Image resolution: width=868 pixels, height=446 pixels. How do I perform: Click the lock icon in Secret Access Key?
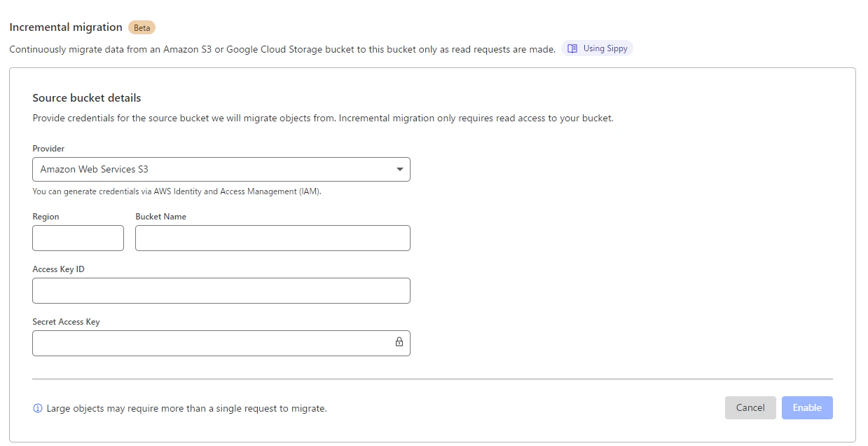tap(399, 342)
